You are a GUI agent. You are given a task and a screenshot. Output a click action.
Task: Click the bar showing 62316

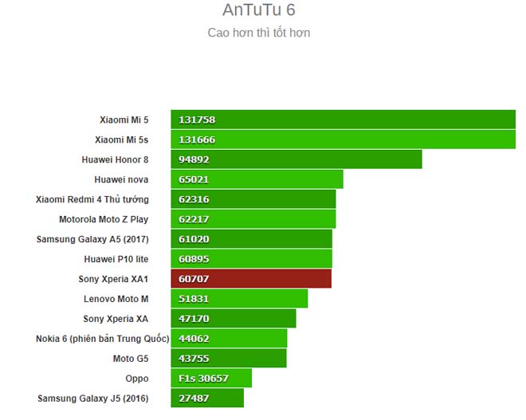tap(253, 199)
